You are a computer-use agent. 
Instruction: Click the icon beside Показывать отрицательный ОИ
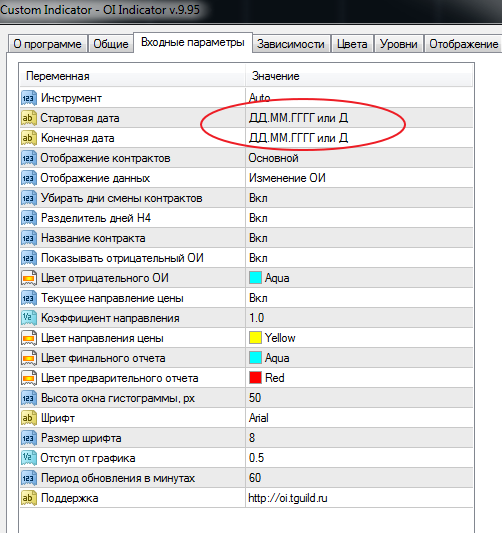click(29, 258)
